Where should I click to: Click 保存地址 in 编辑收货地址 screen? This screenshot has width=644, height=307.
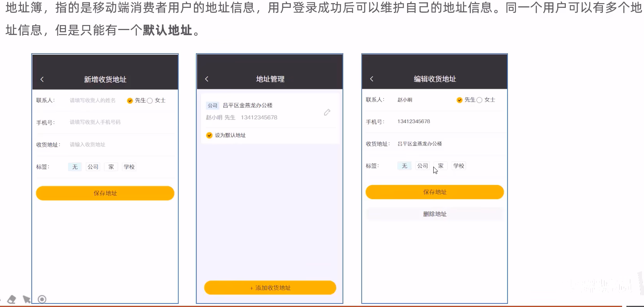(x=435, y=192)
